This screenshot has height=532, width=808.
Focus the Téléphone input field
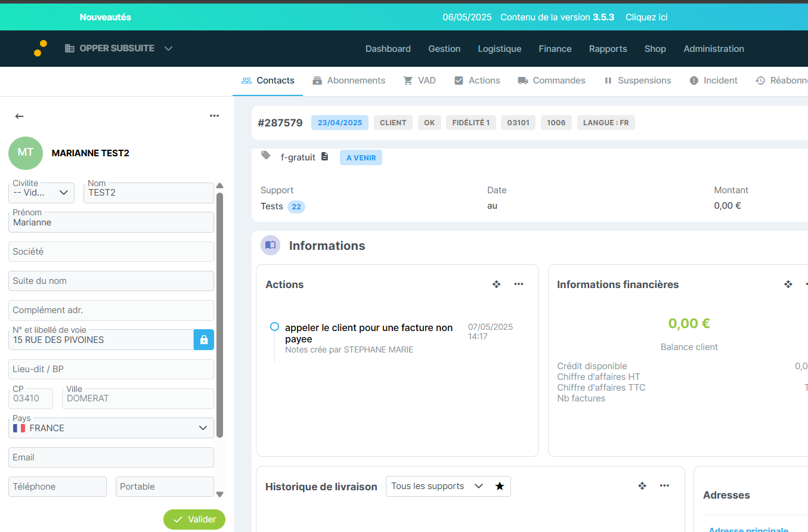[57, 487]
